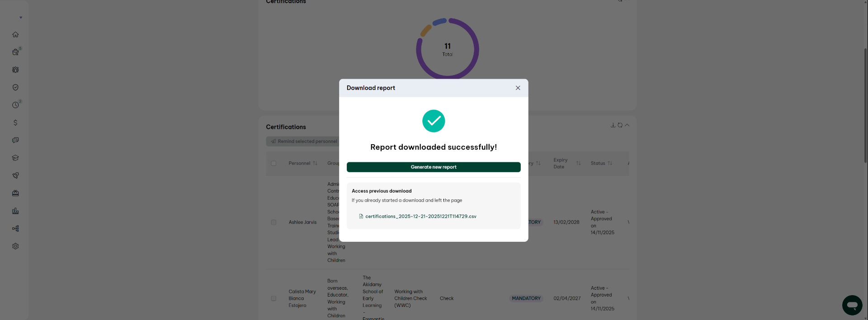Click expiry date 13/02/2028
This screenshot has width=868, height=320.
(566, 222)
